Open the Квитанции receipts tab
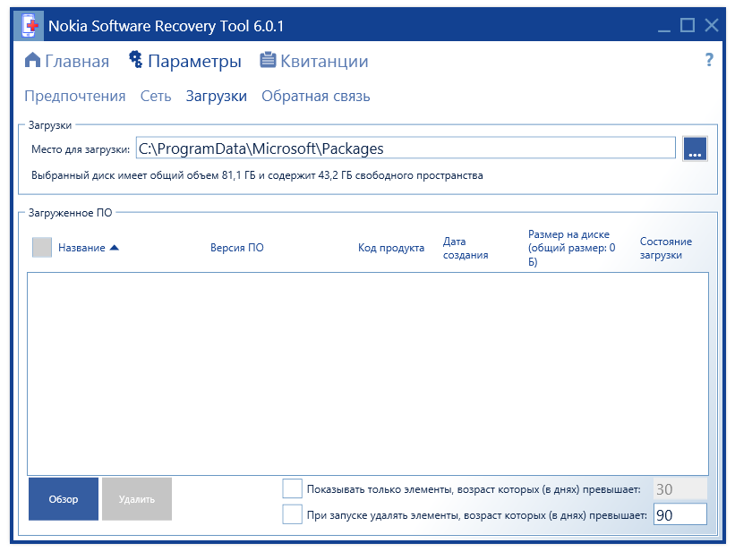Image resolution: width=752 pixels, height=560 pixels. (x=314, y=61)
